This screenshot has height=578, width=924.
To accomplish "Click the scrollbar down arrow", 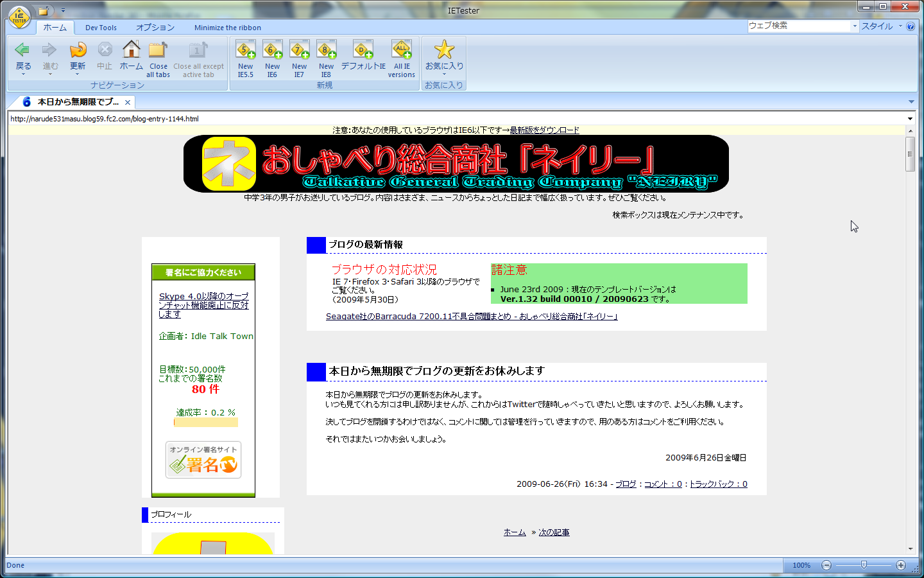I will [x=910, y=549].
